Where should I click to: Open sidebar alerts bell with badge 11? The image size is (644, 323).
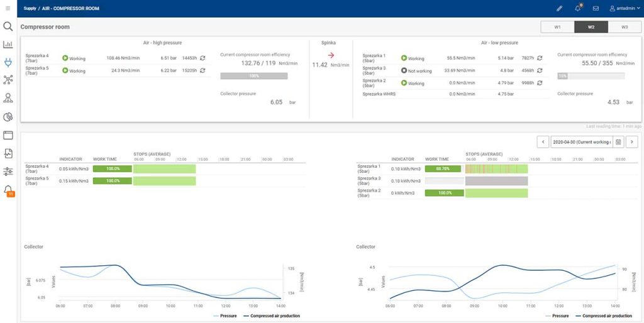tap(9, 190)
